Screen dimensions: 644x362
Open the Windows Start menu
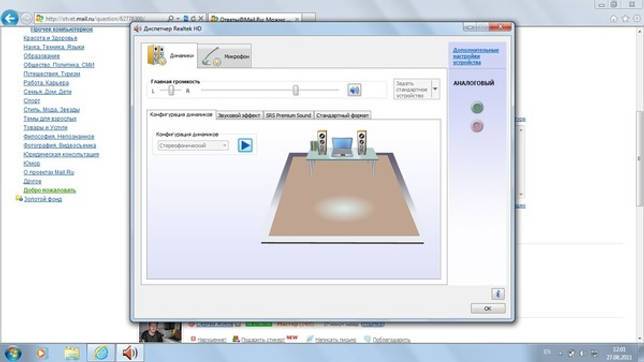[x=12, y=353]
